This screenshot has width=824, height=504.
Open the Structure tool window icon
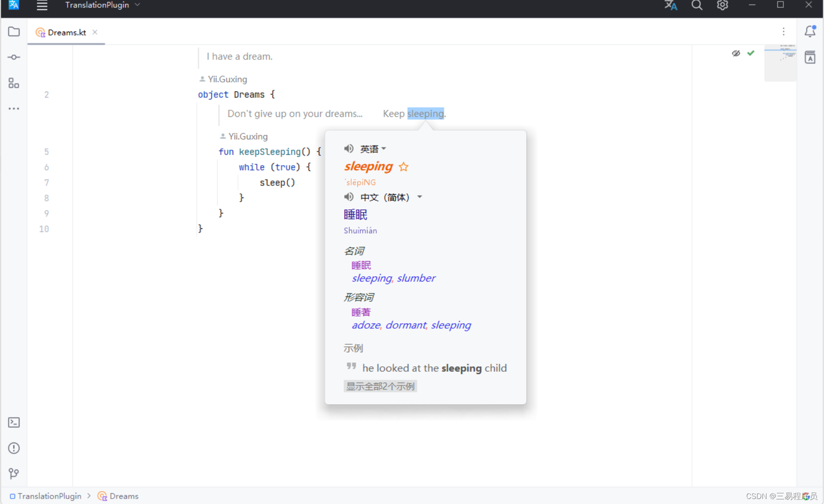pyautogui.click(x=14, y=83)
